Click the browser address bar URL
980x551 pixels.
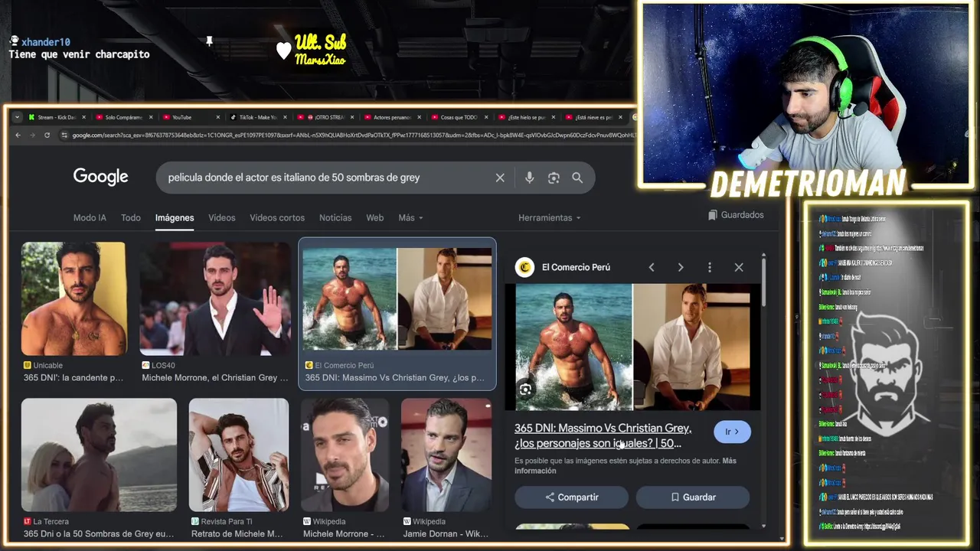(352, 135)
